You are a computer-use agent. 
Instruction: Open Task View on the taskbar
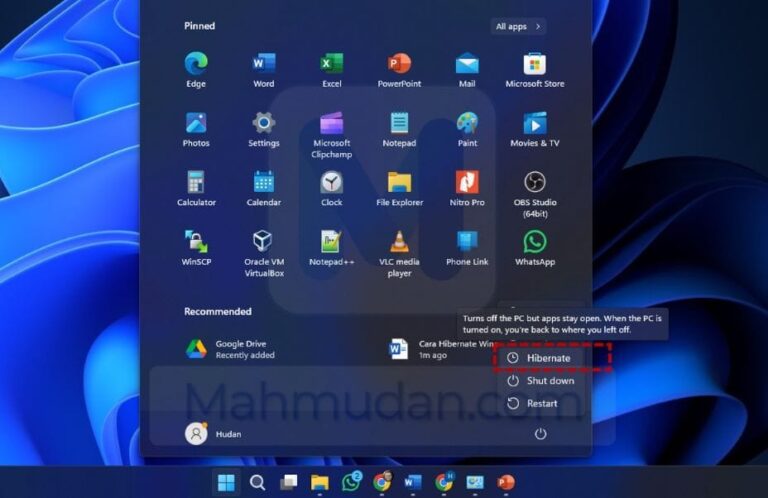288,483
